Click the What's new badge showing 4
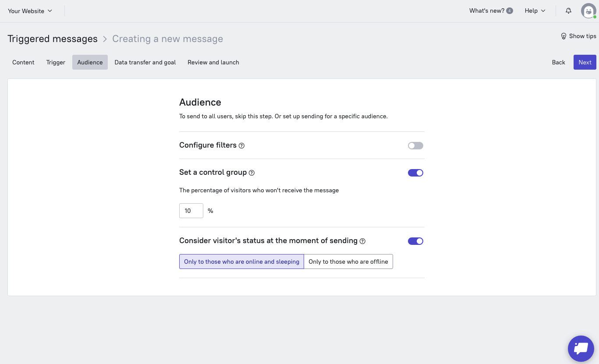599x364 pixels. [x=509, y=11]
